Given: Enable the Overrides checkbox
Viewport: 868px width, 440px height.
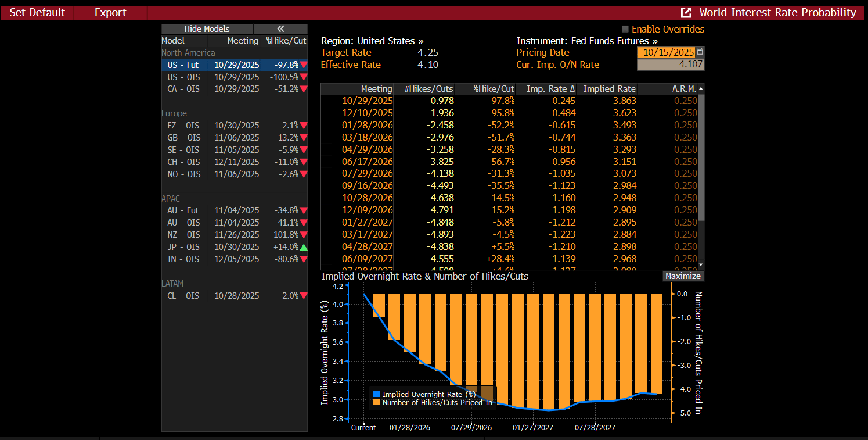Looking at the screenshot, I should coord(625,29).
